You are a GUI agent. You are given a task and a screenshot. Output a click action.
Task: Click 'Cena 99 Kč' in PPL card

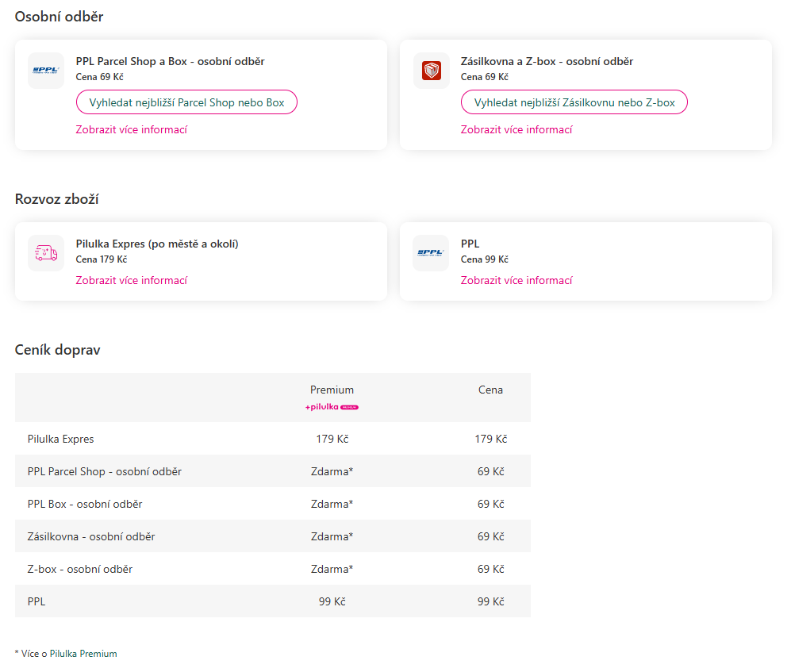tap(484, 259)
